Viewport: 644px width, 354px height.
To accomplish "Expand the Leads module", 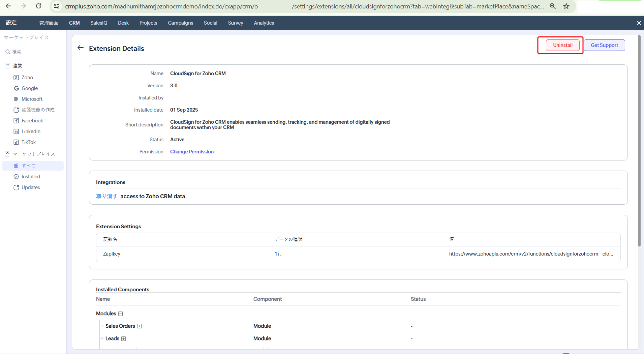I will coord(124,339).
